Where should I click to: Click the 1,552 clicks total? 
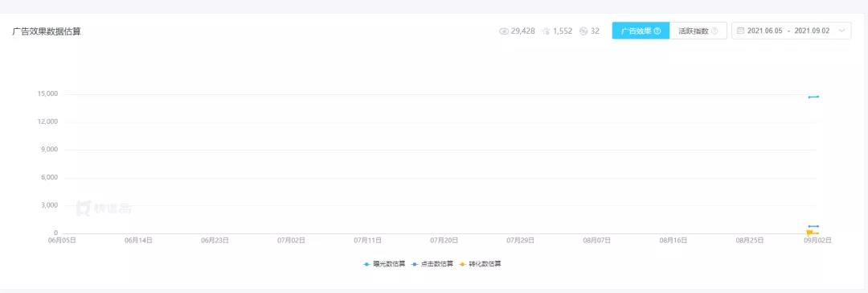click(x=563, y=31)
